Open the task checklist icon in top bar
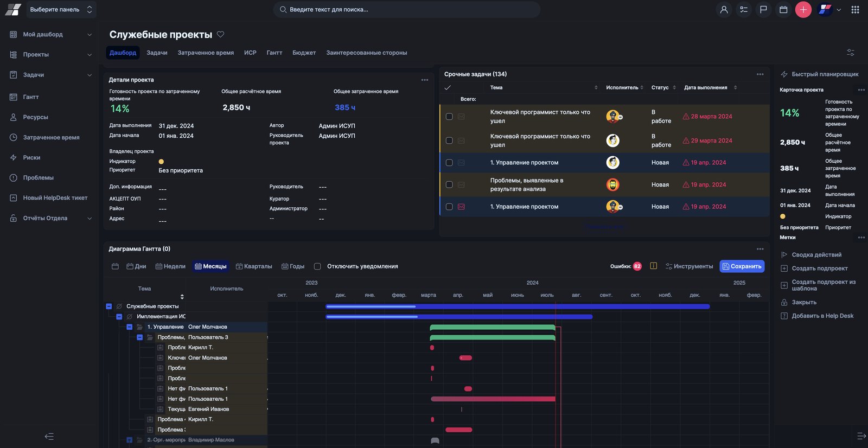 744,10
